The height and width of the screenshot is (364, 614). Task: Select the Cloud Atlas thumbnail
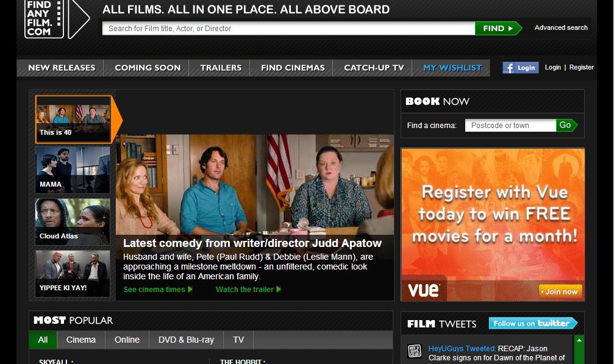pos(73,222)
